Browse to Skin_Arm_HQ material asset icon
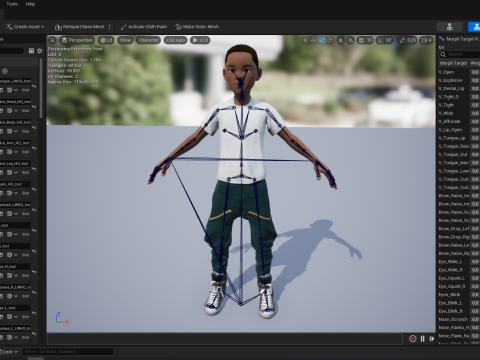480x360 pixels. (2, 152)
